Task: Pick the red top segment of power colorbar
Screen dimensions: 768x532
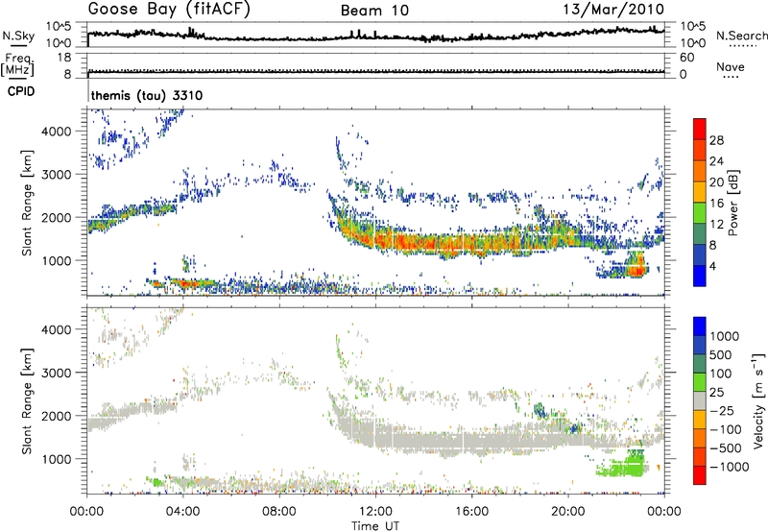Action: click(700, 129)
